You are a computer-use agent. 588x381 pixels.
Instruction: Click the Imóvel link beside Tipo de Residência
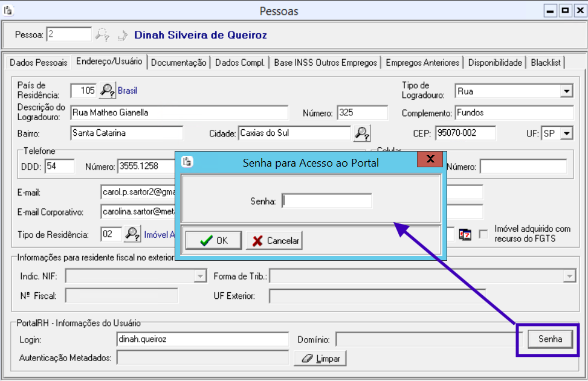tap(160, 235)
